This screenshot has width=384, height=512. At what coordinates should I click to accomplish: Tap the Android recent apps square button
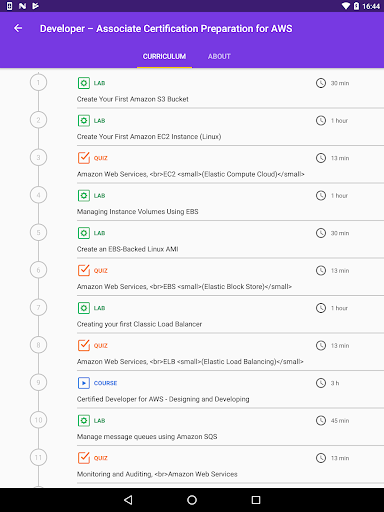point(256,500)
